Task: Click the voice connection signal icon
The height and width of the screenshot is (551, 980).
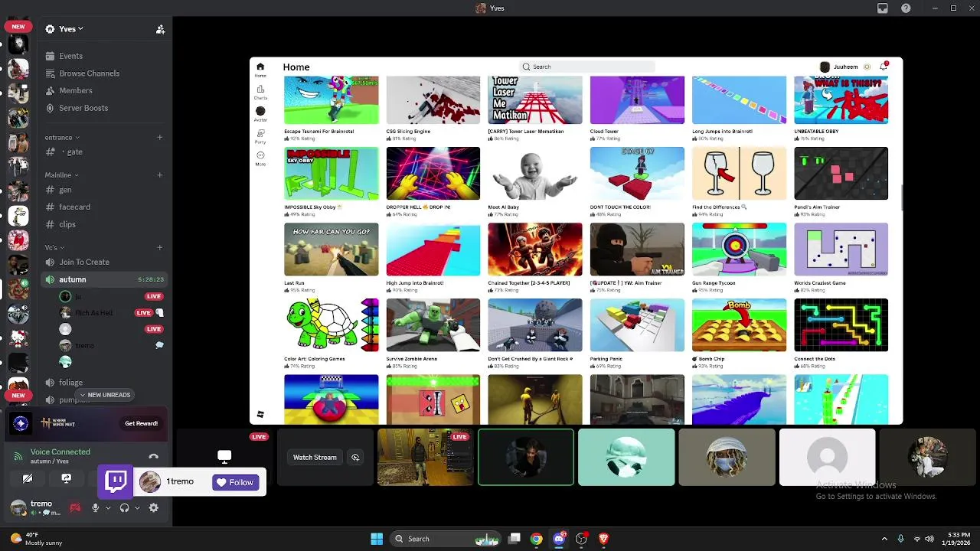Action: [18, 456]
